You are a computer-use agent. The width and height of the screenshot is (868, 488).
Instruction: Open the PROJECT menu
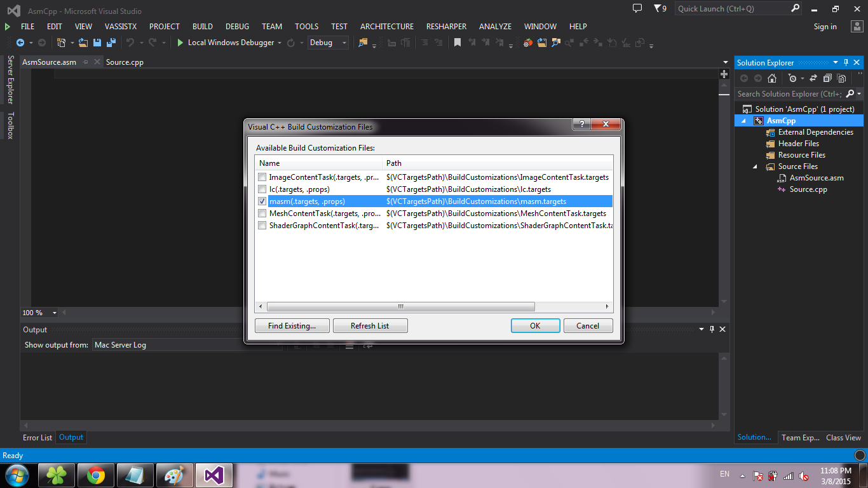[x=165, y=27]
